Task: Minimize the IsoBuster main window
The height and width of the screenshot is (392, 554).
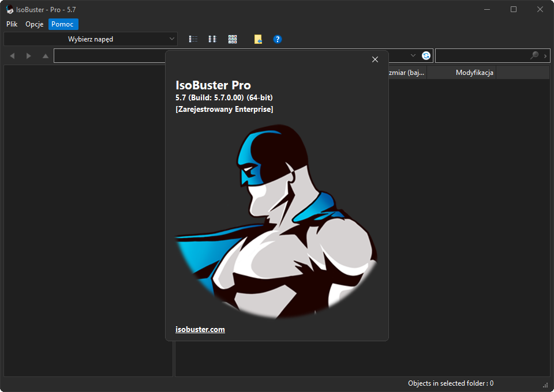Action: point(487,10)
